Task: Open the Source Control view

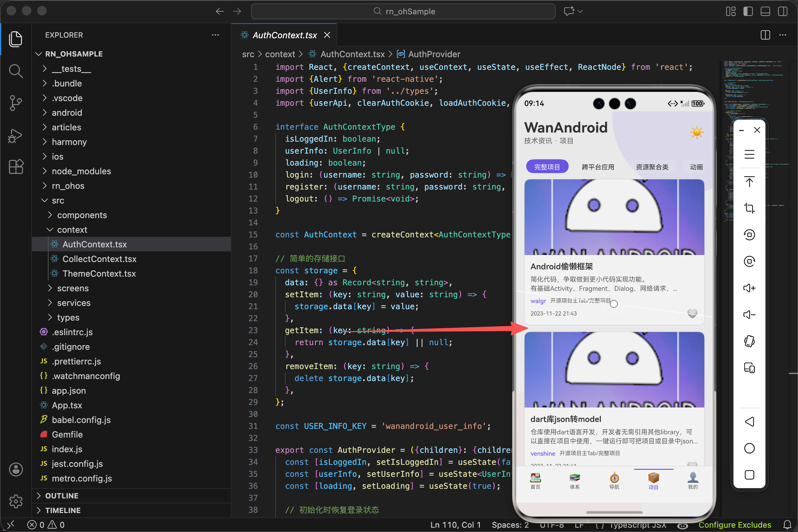Action: tap(16, 103)
